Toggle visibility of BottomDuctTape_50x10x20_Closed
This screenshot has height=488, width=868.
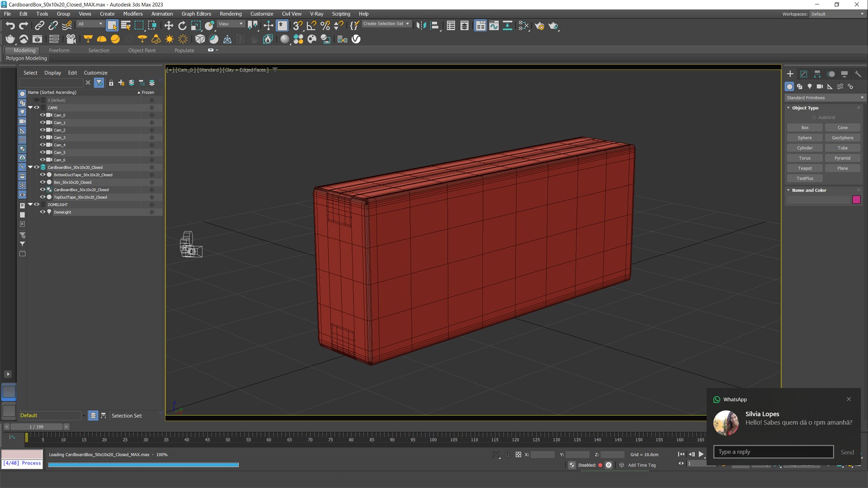(42, 174)
